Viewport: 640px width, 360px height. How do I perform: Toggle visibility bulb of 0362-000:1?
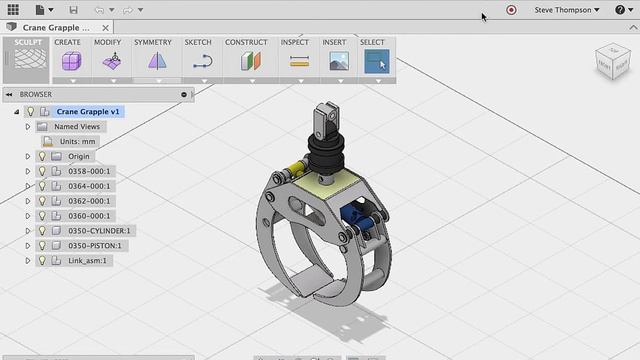coord(42,201)
